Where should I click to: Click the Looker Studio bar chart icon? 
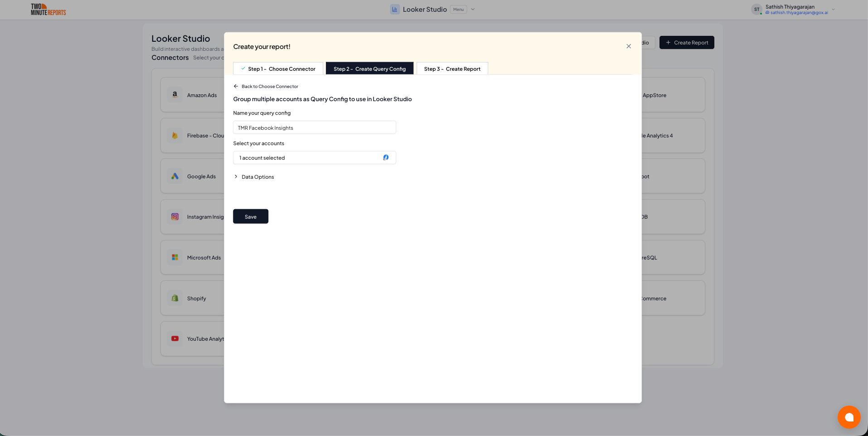click(394, 9)
